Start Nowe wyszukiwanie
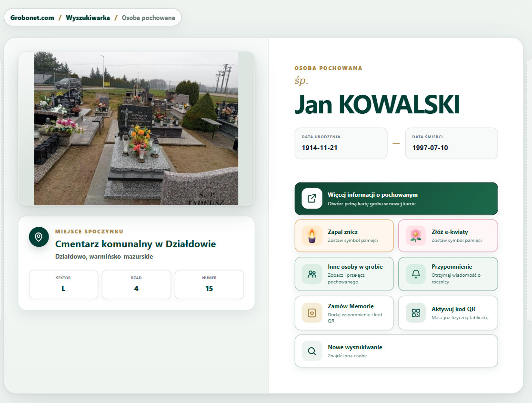Viewport: 532px width, 403px height. pyautogui.click(x=396, y=351)
